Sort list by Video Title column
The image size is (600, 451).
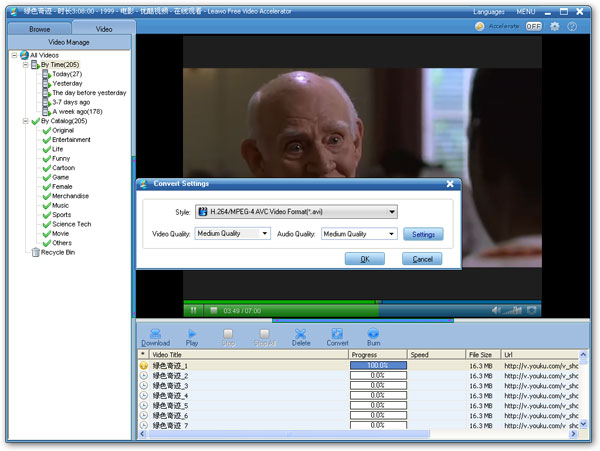click(248, 355)
